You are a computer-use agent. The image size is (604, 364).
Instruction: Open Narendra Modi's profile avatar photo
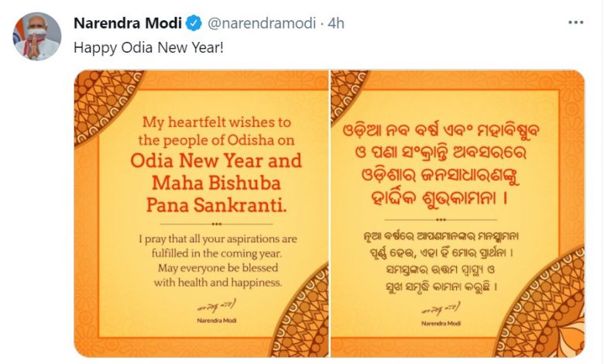coord(37,36)
